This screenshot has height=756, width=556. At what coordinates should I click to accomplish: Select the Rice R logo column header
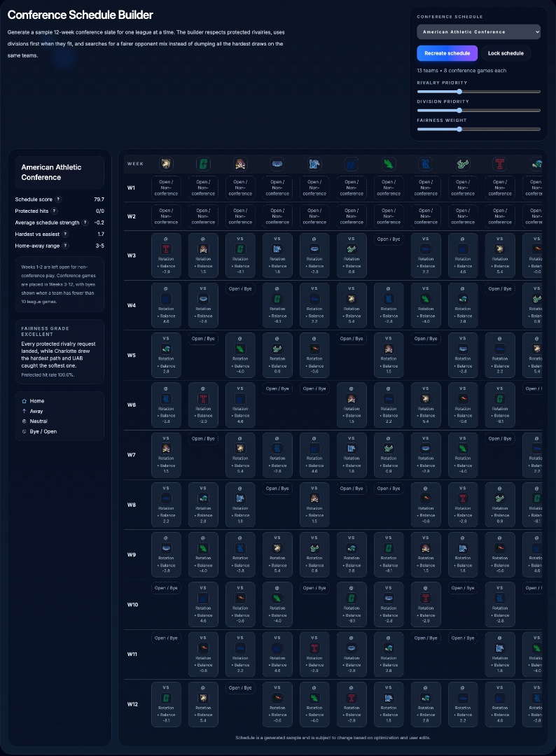click(425, 164)
